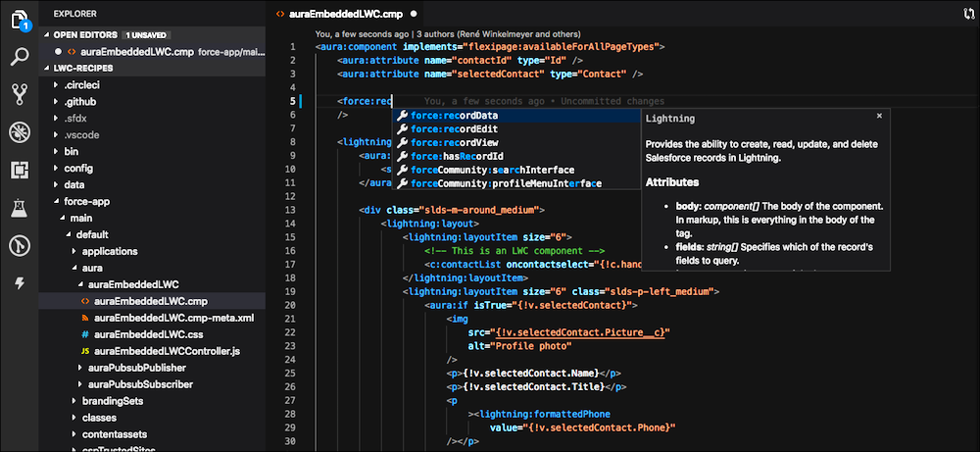Open the Source Control view icon
The width and height of the screenshot is (980, 452).
19,94
